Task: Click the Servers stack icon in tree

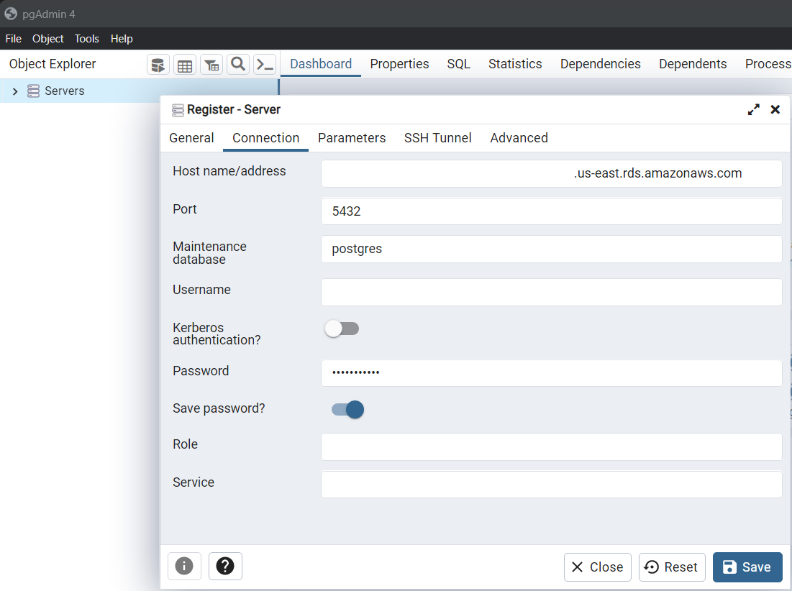Action: [x=33, y=91]
